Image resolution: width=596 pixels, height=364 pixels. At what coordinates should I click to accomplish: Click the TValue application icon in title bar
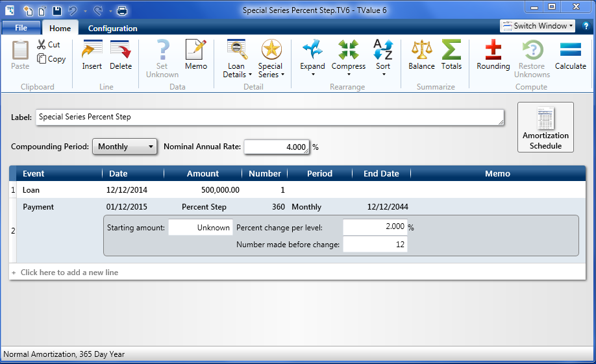10,10
